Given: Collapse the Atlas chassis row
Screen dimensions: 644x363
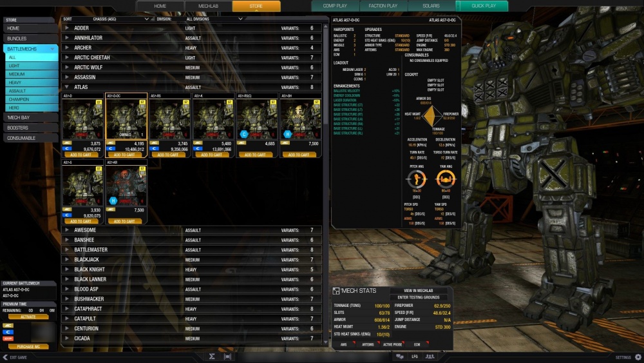Looking at the screenshot, I should (192, 87).
